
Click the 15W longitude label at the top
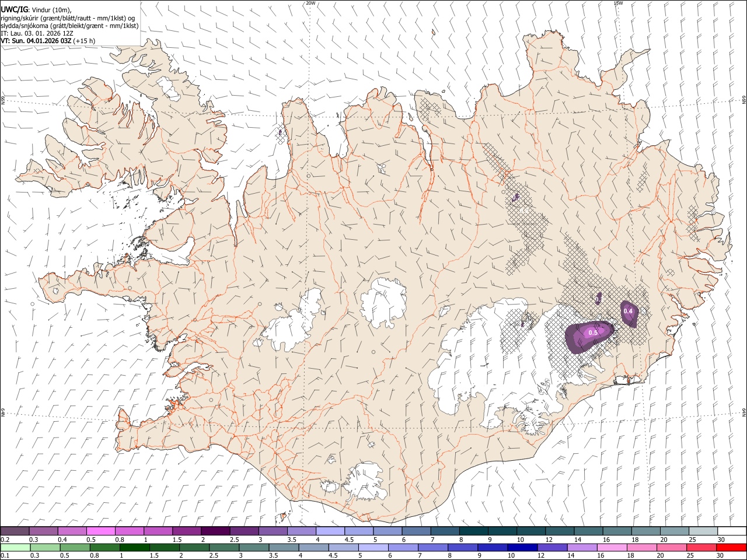[618, 3]
